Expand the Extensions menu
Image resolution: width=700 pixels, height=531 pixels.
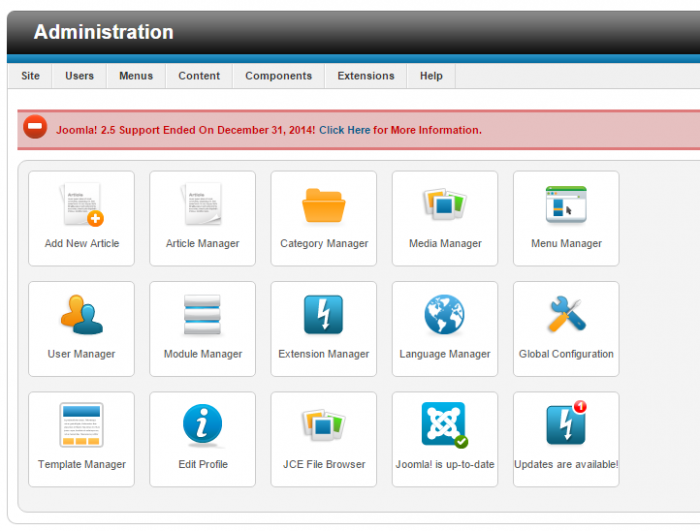[365, 76]
